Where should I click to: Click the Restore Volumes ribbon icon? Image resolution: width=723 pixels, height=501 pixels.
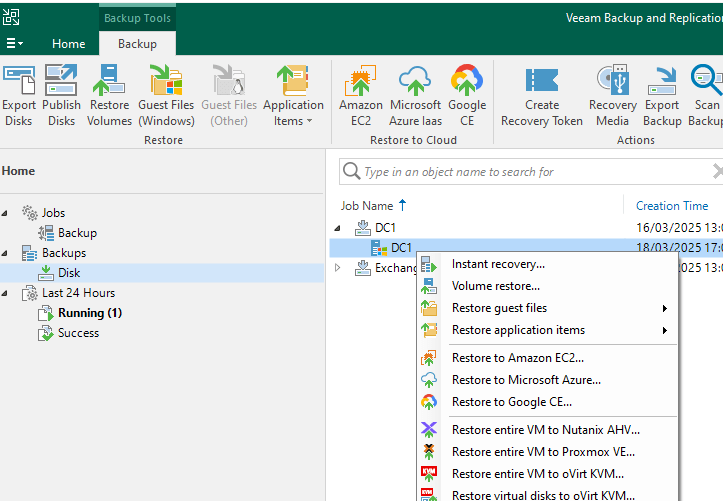[x=110, y=96]
